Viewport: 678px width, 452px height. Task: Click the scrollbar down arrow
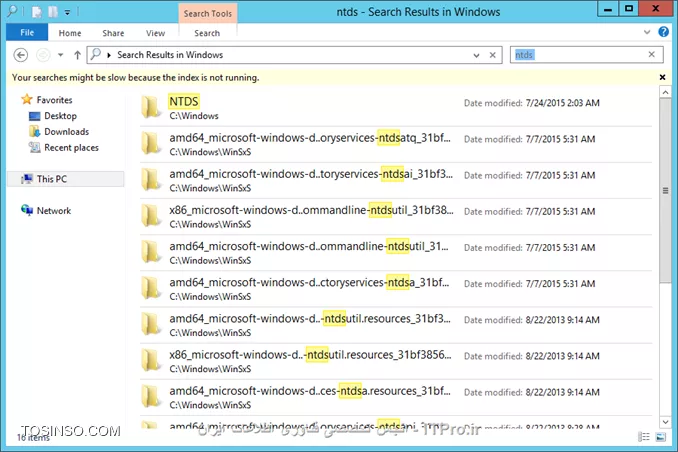point(665,422)
